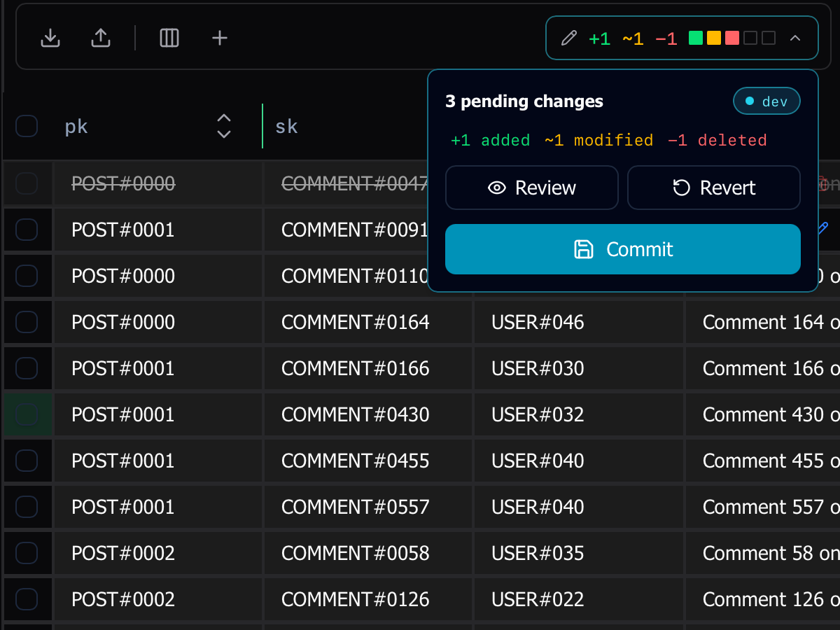Screen dimensions: 840x630
Task: Click the COMMENT#0430 cell
Action: 368,414
